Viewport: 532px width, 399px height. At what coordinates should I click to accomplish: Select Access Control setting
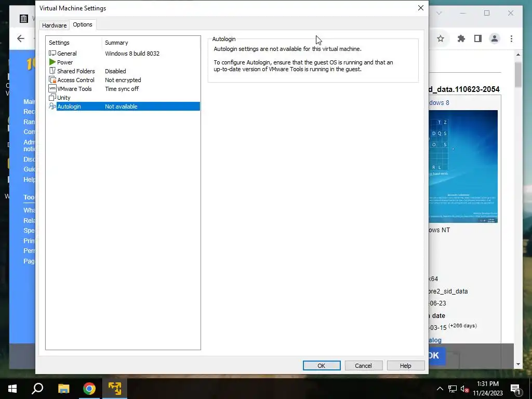pyautogui.click(x=124, y=79)
